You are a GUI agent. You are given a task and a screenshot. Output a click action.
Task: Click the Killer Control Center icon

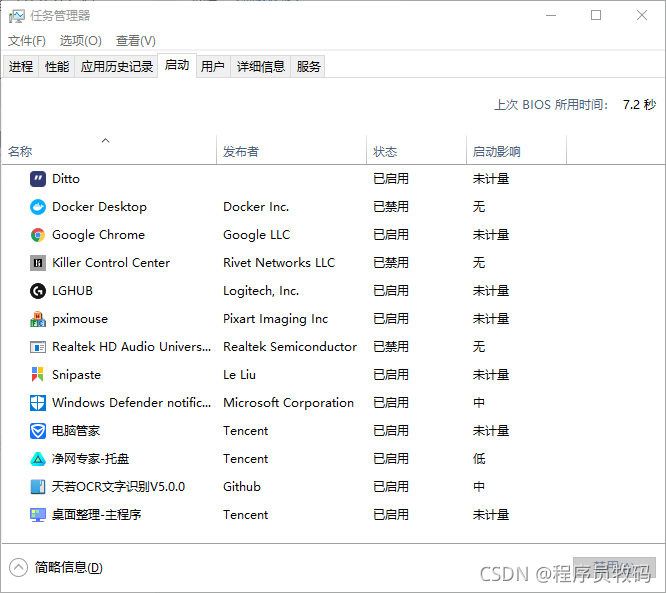click(x=38, y=263)
